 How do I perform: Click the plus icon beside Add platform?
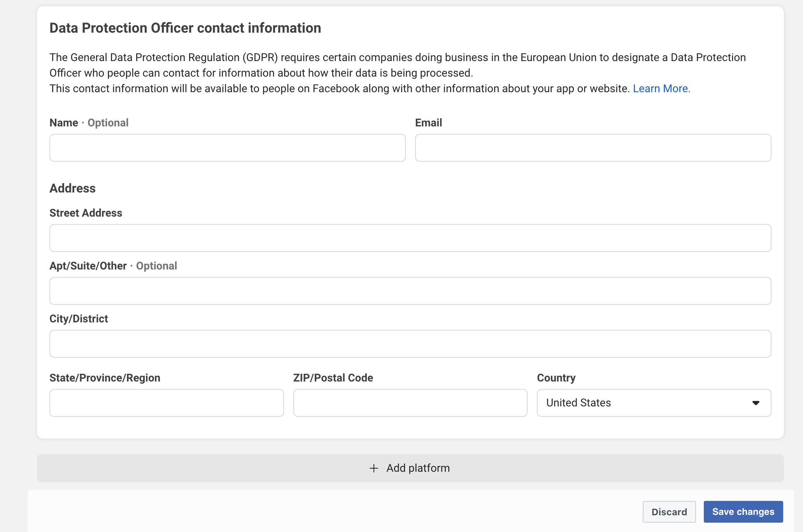coord(373,468)
